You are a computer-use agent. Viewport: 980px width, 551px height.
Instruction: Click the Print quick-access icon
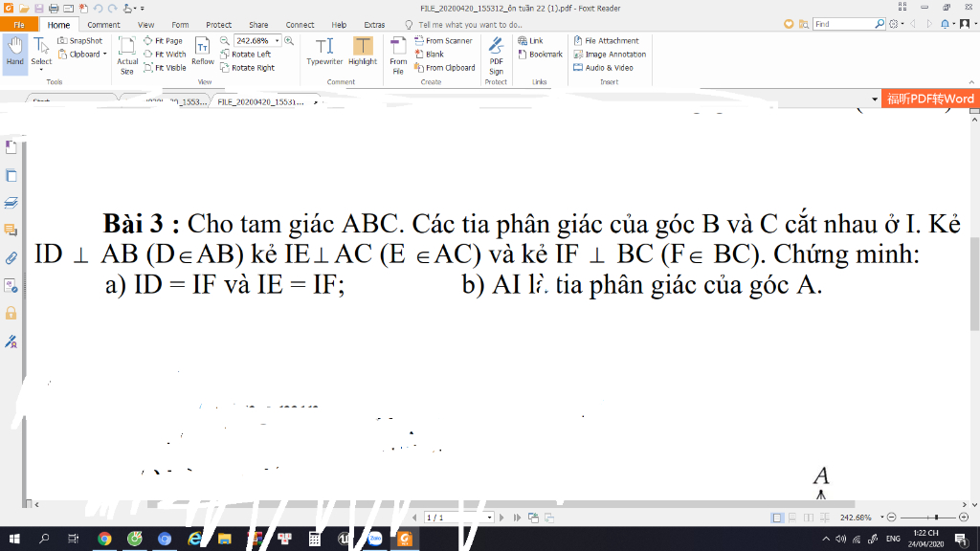pyautogui.click(x=54, y=8)
